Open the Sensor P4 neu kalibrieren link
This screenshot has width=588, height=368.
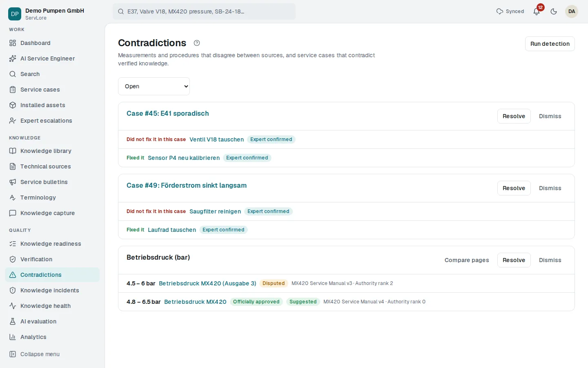point(184,158)
